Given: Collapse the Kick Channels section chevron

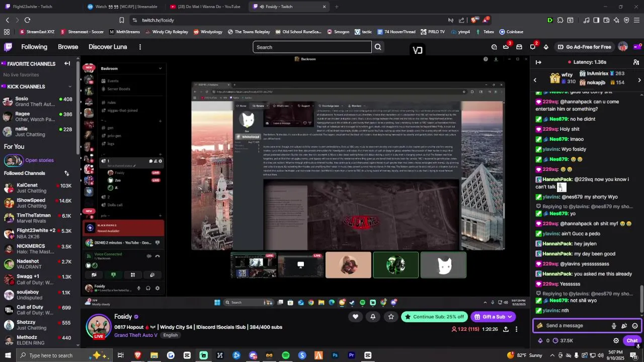Looking at the screenshot, I should click(x=69, y=86).
